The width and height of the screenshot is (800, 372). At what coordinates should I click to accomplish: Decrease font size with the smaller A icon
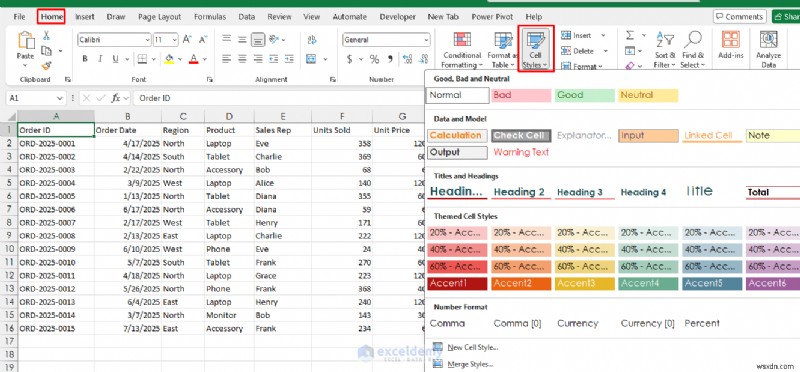coord(203,39)
